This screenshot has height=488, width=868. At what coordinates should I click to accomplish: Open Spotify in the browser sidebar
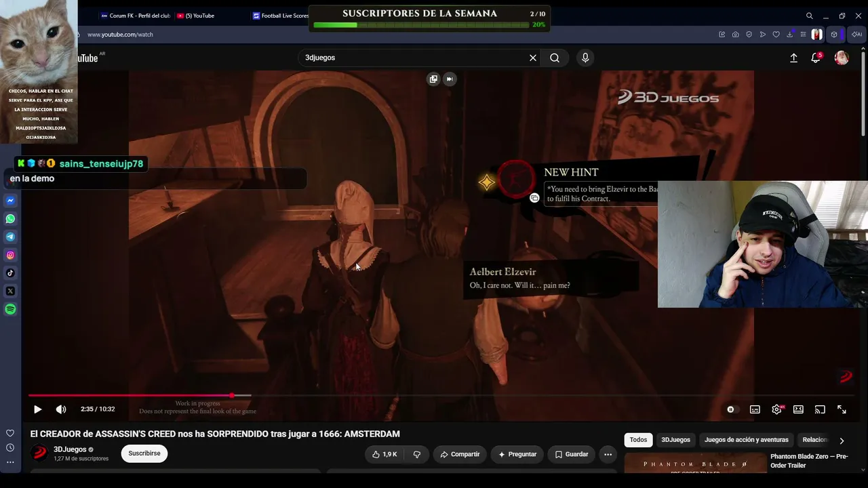(10, 309)
